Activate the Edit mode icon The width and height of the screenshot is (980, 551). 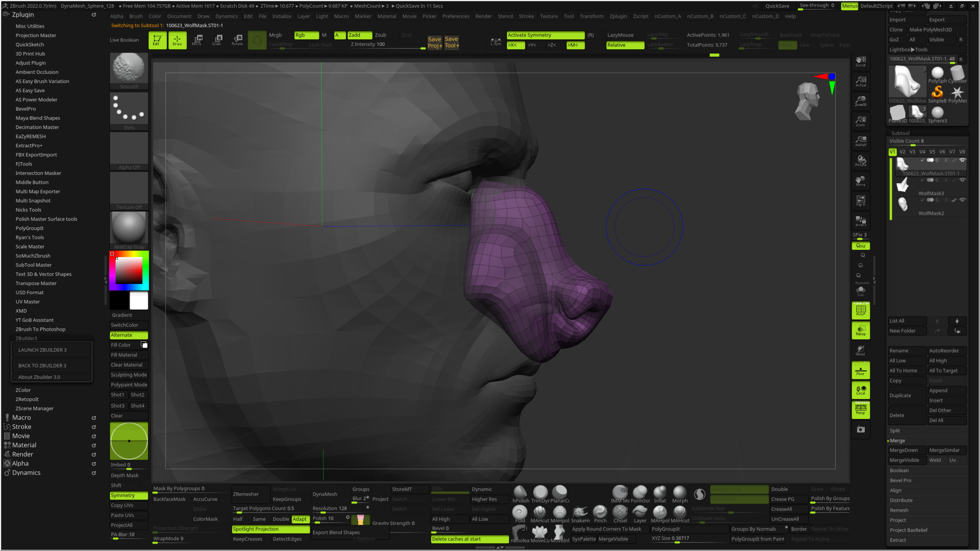click(x=157, y=40)
